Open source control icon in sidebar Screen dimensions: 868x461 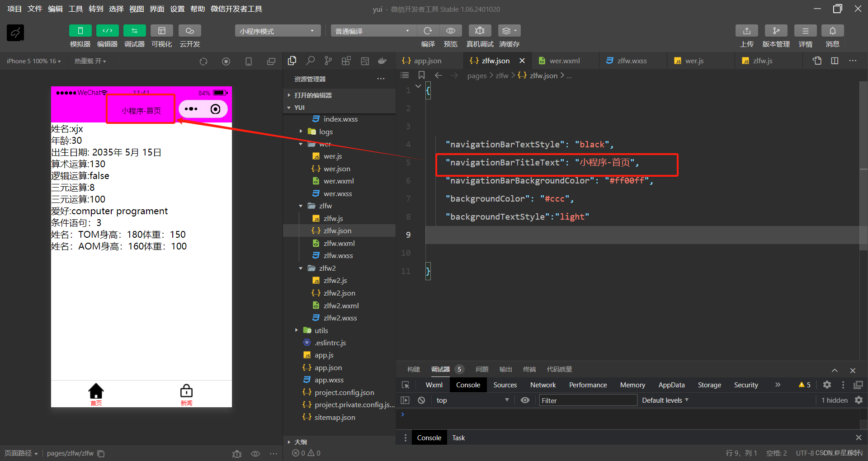pos(328,61)
